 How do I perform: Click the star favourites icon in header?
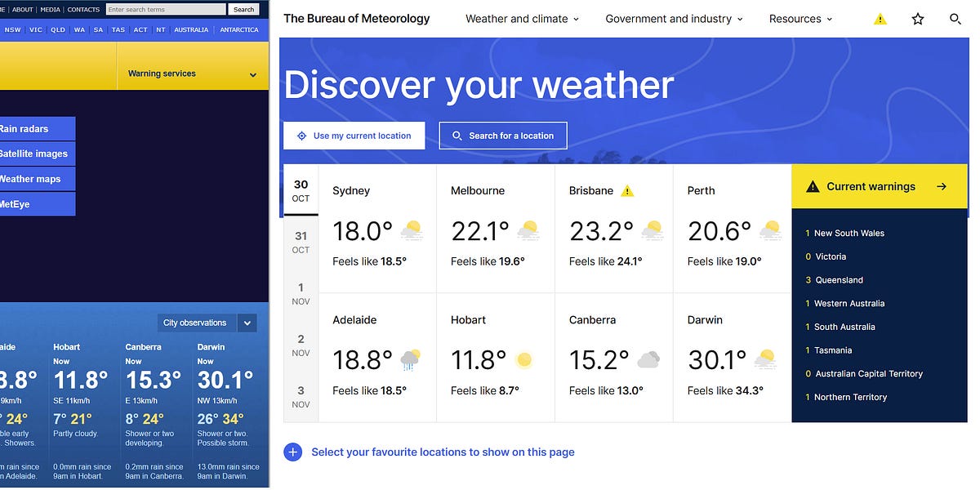pos(917,18)
